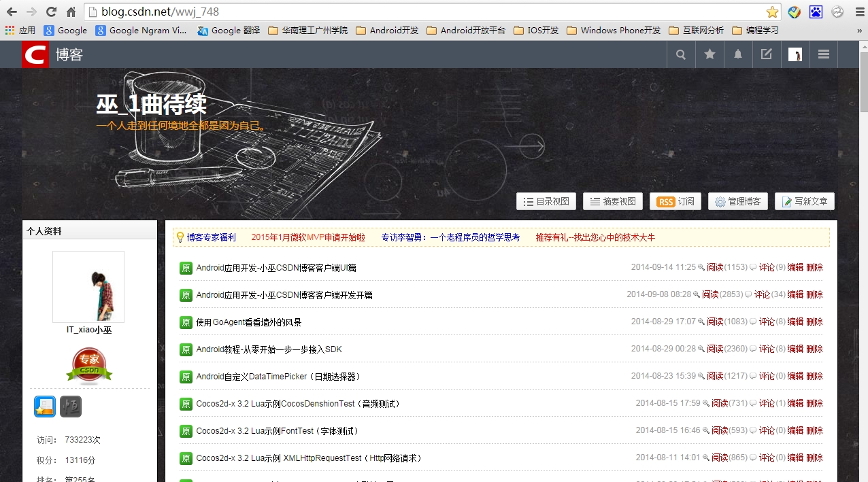Open Cocos2d-x FontTest article
This screenshot has width=868, height=482.
tap(277, 431)
